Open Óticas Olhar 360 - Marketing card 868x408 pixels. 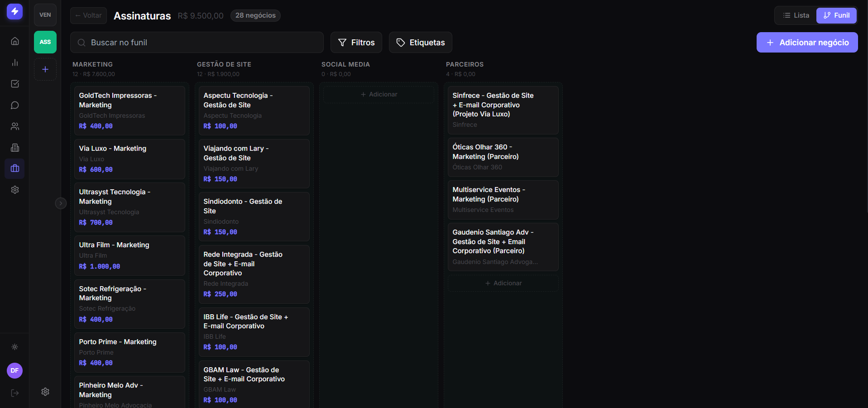[x=503, y=157]
